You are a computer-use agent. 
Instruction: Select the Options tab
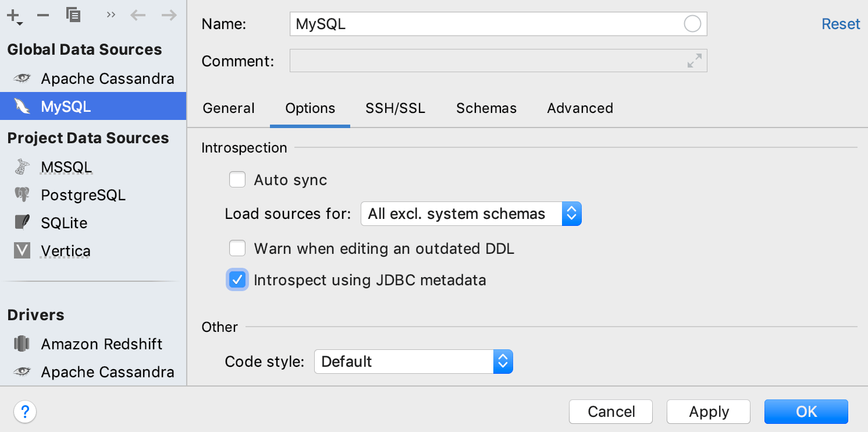pos(310,108)
